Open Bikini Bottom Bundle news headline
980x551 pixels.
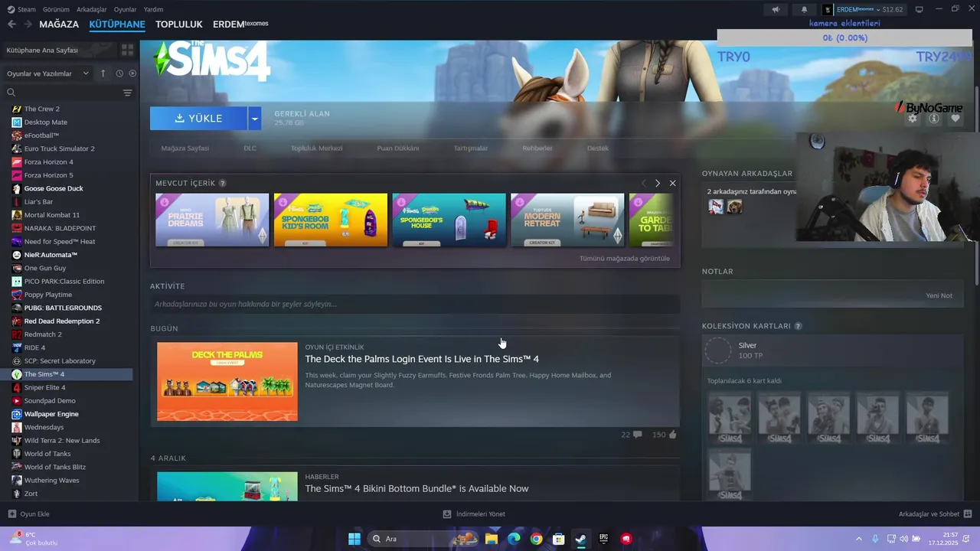click(416, 488)
